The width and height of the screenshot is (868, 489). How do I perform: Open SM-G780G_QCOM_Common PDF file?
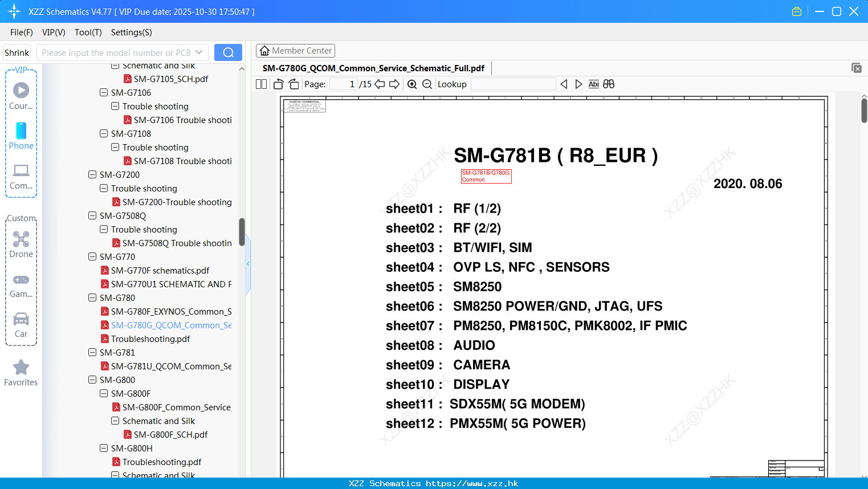pos(166,325)
